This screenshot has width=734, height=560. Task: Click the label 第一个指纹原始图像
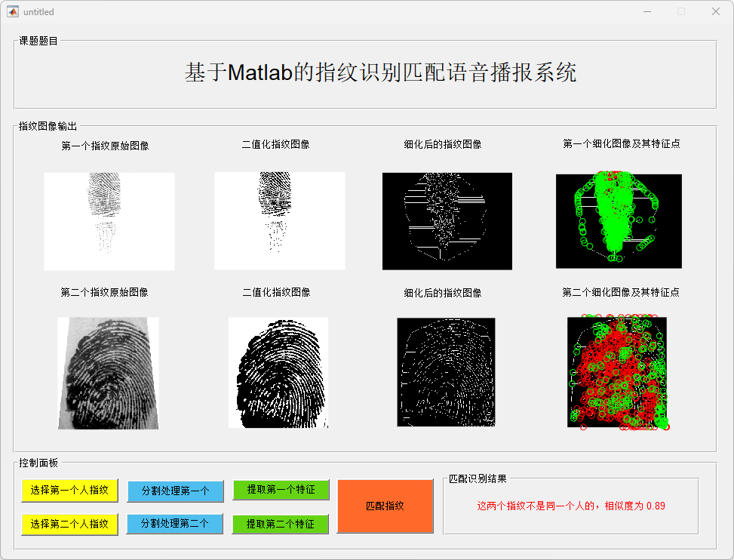pyautogui.click(x=105, y=146)
